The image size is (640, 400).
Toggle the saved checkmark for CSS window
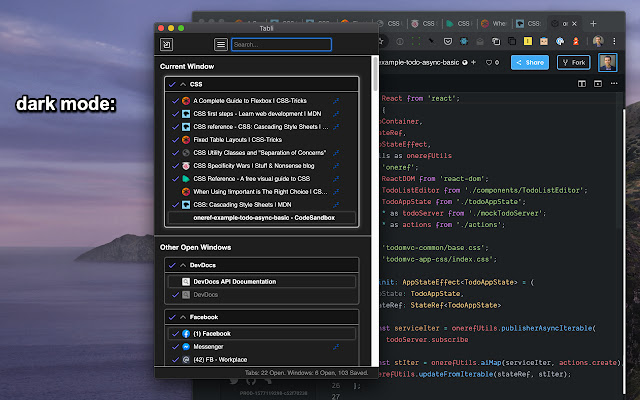point(173,85)
